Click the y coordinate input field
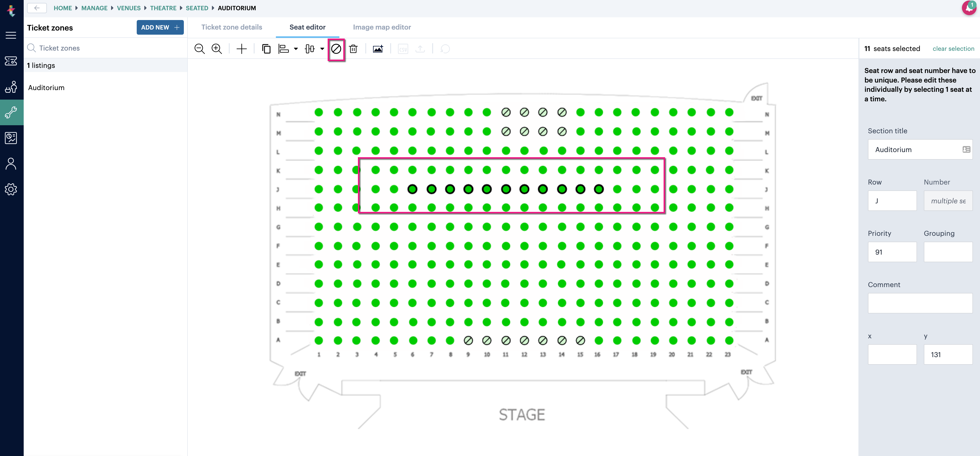This screenshot has height=456, width=980. pos(948,354)
